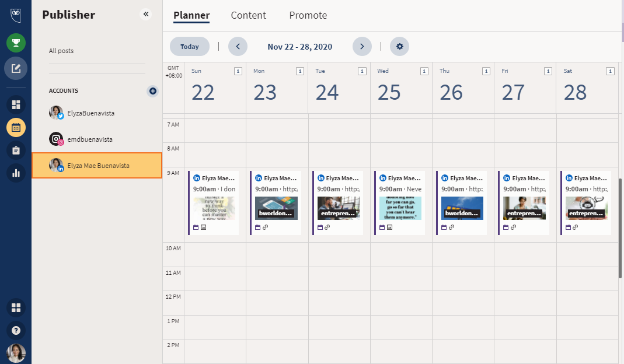
Task: Click the calendar's vertical scrollbar
Action: click(620, 228)
